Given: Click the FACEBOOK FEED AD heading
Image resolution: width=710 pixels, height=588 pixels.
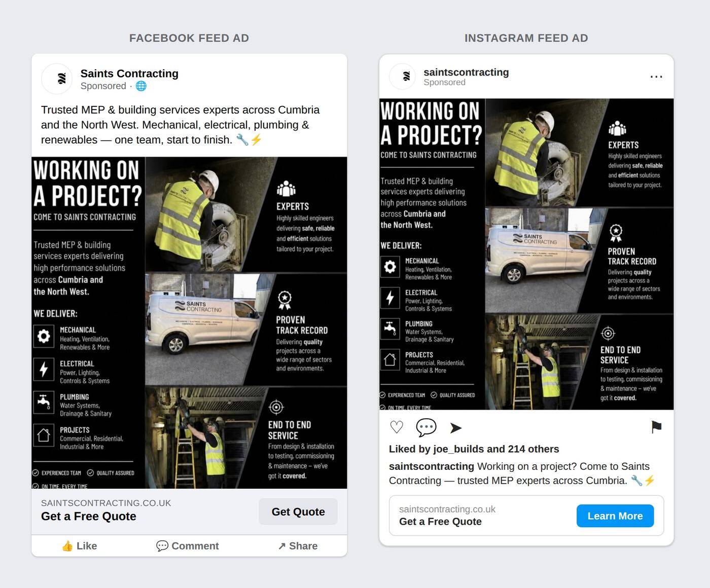Looking at the screenshot, I should pos(189,38).
